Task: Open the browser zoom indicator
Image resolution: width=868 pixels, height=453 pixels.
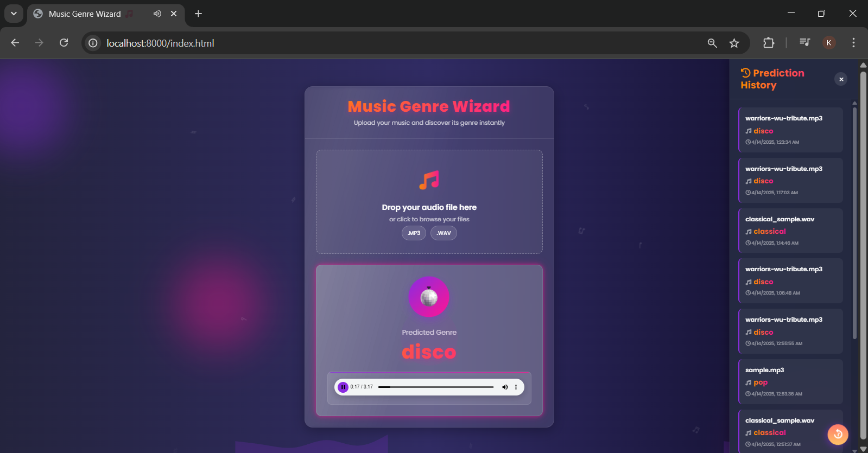Action: tap(712, 43)
